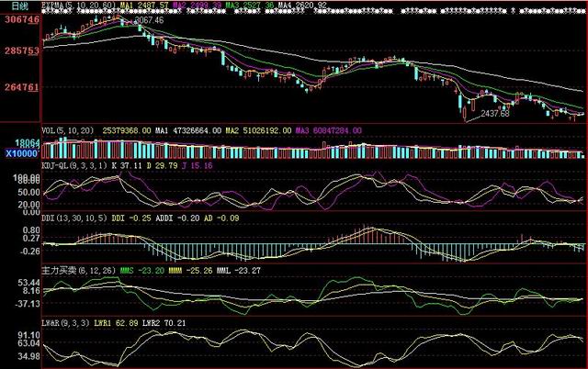Screen dimensions: 588x369
Task: Click the 日线 daily period label
Action: pyautogui.click(x=18, y=6)
